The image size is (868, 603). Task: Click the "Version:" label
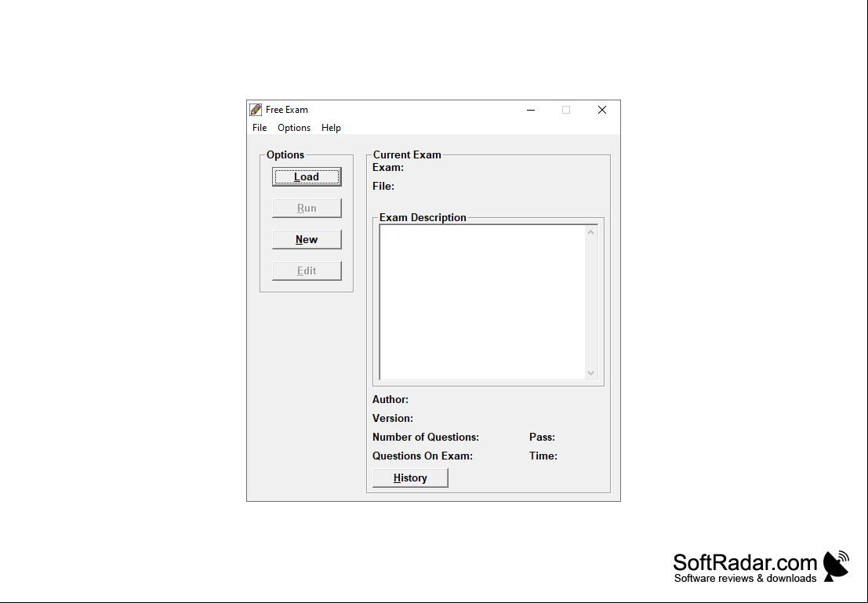(x=393, y=419)
